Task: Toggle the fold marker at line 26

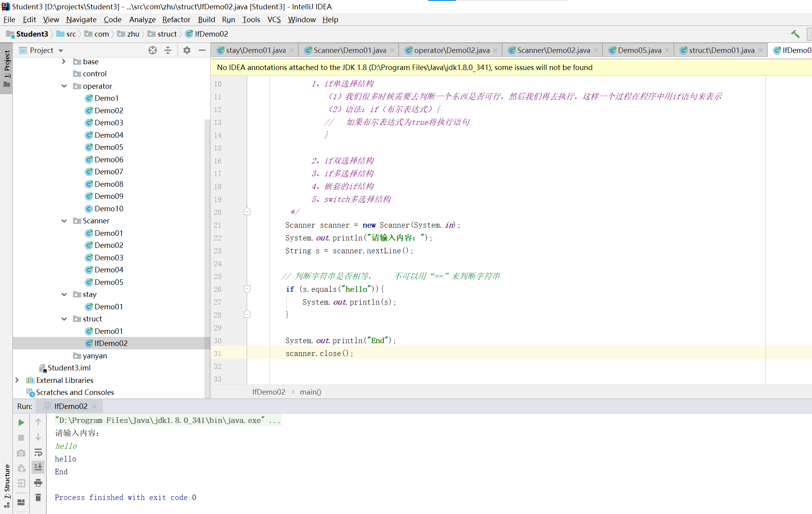Action: click(x=247, y=289)
